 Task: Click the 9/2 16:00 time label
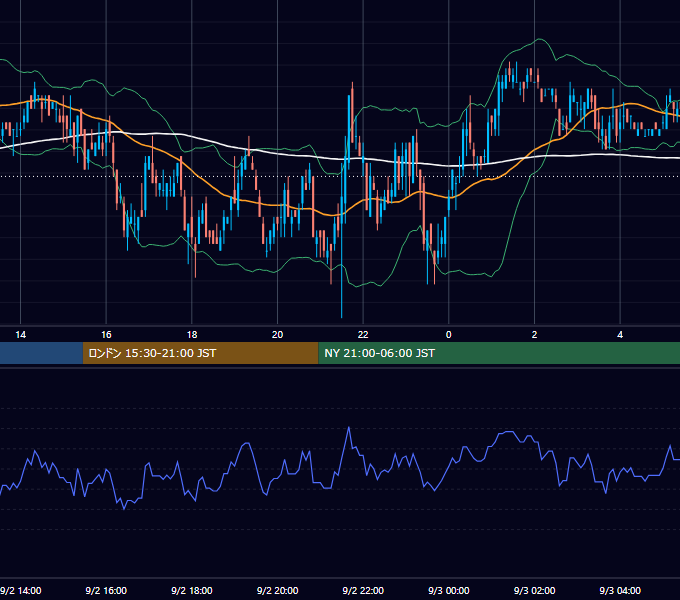click(x=106, y=590)
